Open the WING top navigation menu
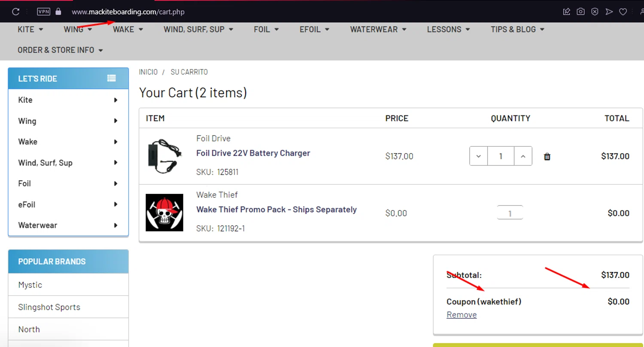 point(78,29)
